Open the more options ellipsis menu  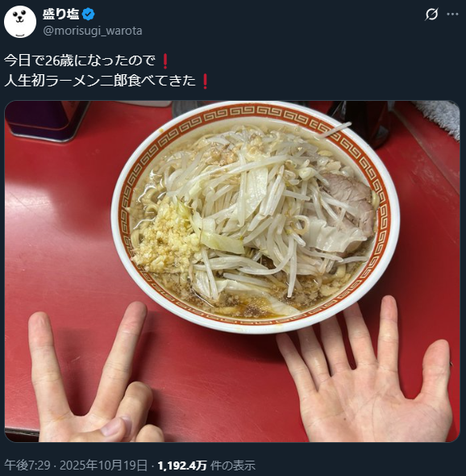(x=452, y=15)
